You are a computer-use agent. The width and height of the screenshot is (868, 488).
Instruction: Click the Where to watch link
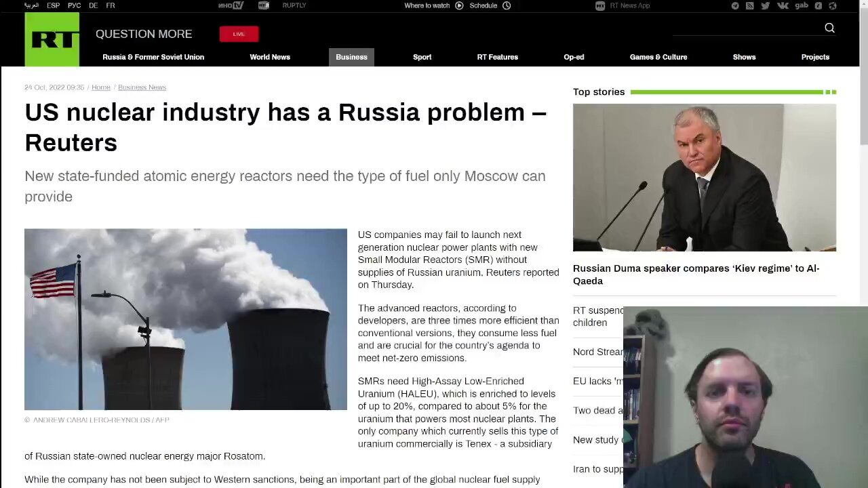pos(427,5)
